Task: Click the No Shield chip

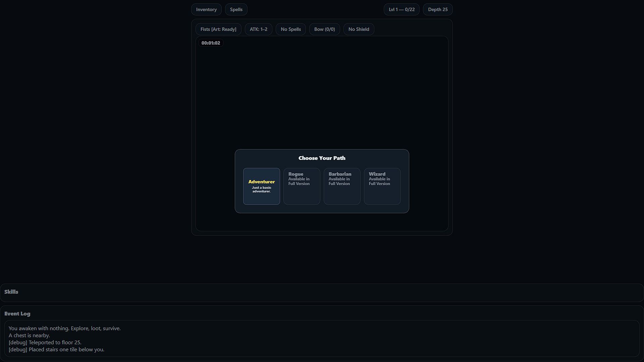Action: click(359, 29)
